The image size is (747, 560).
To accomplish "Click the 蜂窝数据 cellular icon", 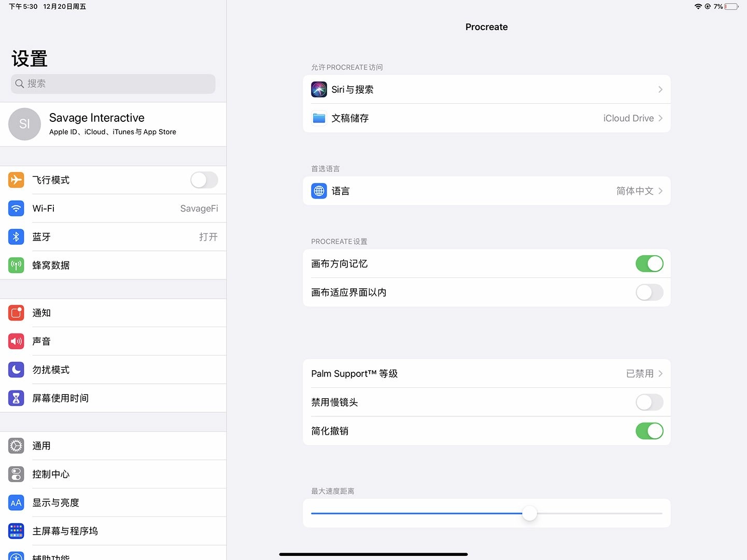I will [16, 265].
